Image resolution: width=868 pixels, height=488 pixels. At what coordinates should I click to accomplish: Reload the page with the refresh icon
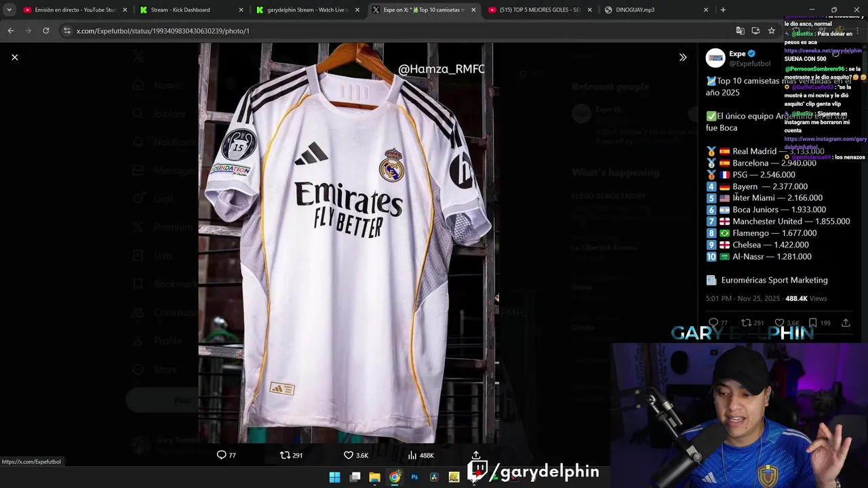[45, 30]
